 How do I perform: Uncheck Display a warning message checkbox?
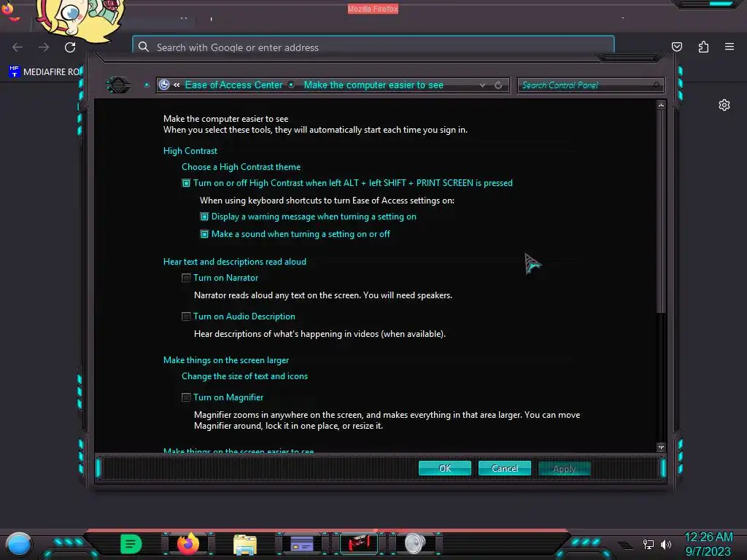(x=204, y=217)
